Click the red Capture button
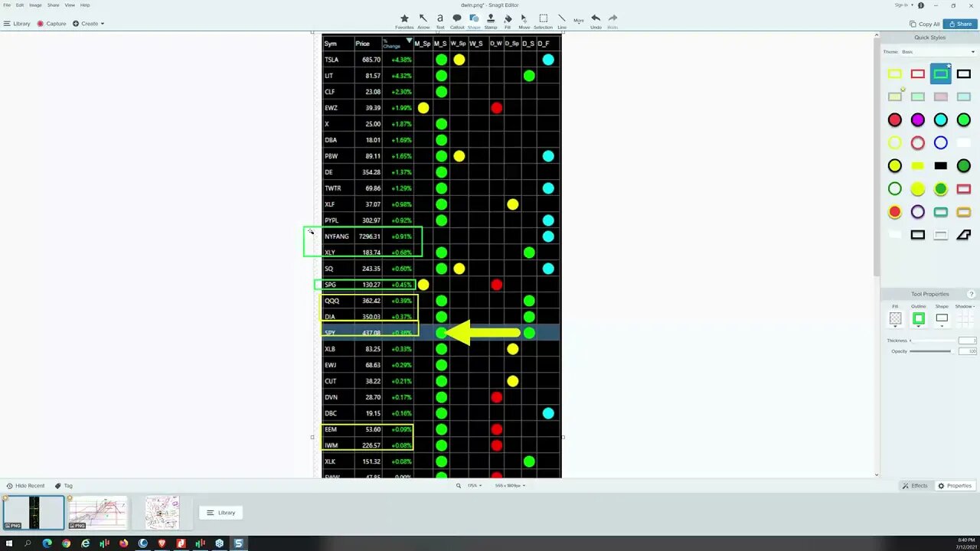Image resolution: width=980 pixels, height=551 pixels. [51, 24]
